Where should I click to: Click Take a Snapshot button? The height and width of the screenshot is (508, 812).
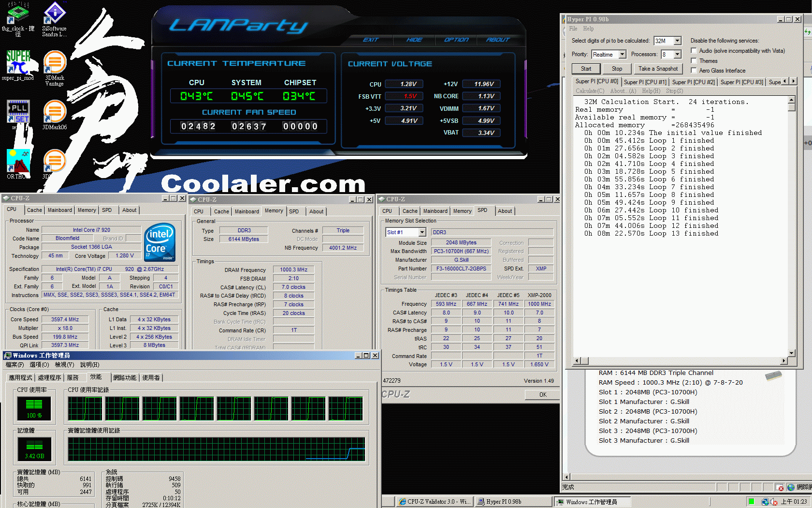[658, 69]
